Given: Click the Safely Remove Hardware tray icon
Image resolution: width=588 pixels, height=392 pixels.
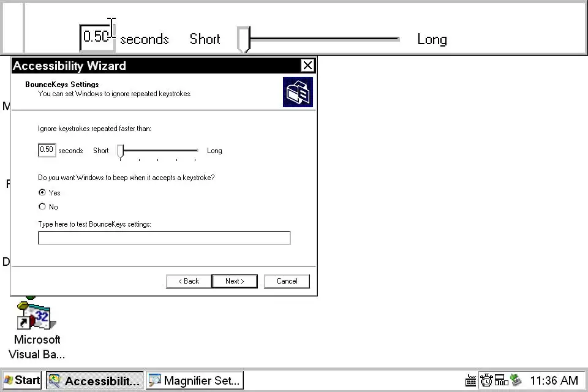Looking at the screenshot, I should [x=516, y=380].
